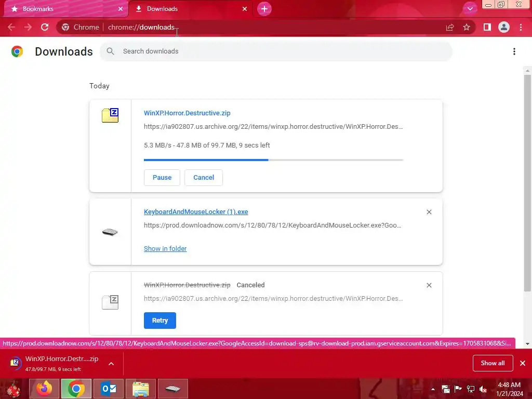Retry the canceled zip download

click(160, 321)
